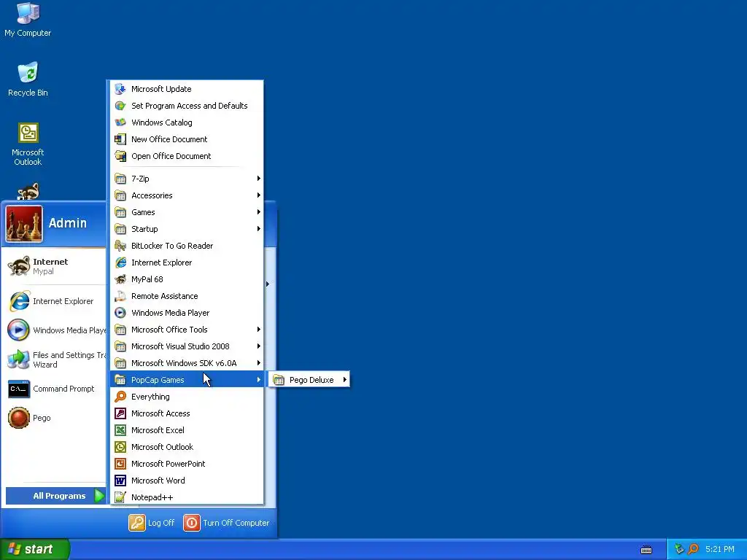Image resolution: width=747 pixels, height=560 pixels.
Task: Expand the Accessories folder
Action: pos(186,195)
